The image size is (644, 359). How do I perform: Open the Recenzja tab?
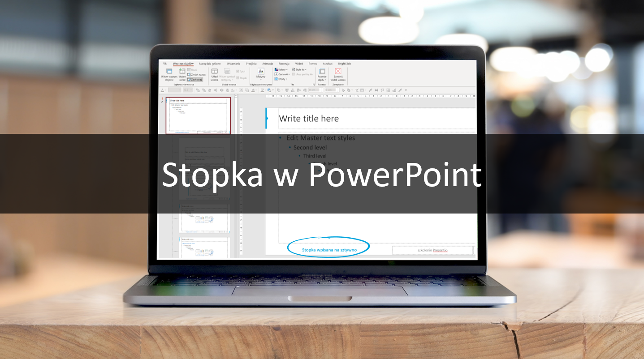point(284,64)
